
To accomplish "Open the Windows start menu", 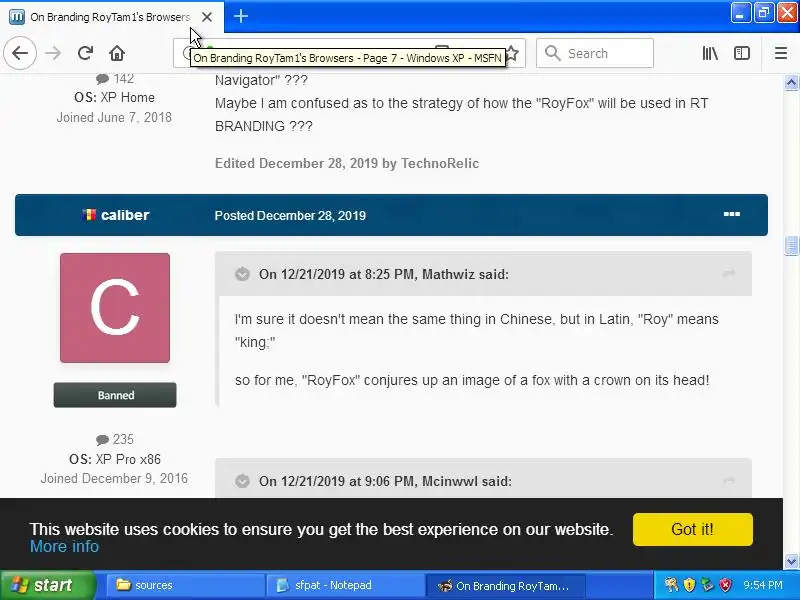I will pyautogui.click(x=48, y=585).
